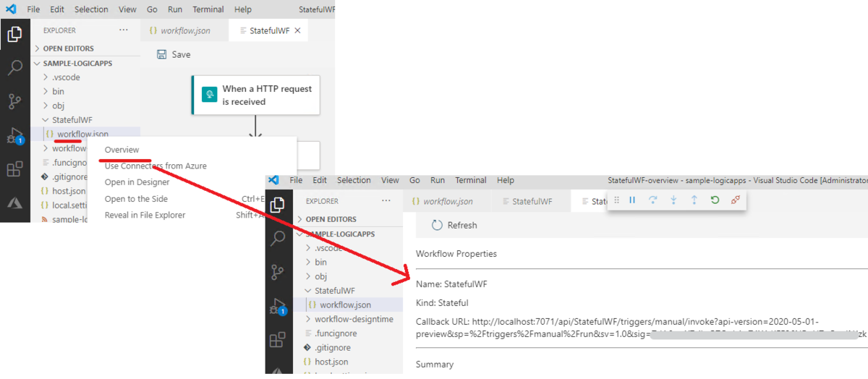Open Search view in top-left window activity bar
Image resolution: width=868 pixels, height=379 pixels.
pos(14,68)
